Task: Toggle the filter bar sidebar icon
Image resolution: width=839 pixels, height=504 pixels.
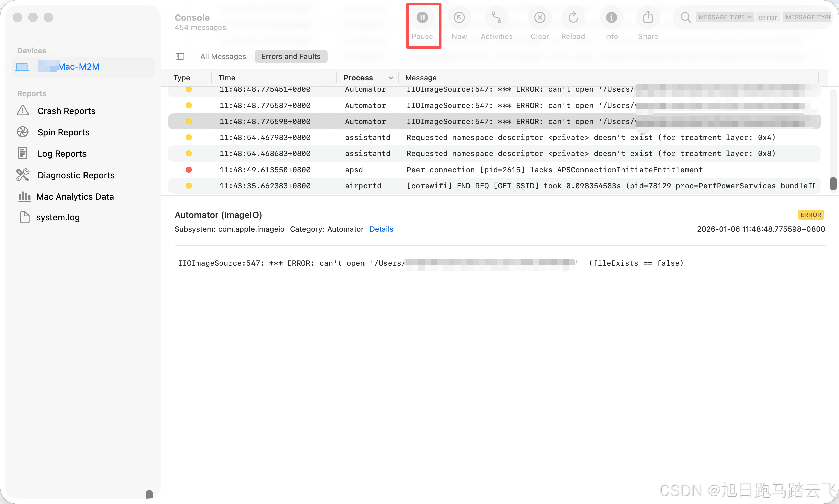Action: (180, 56)
